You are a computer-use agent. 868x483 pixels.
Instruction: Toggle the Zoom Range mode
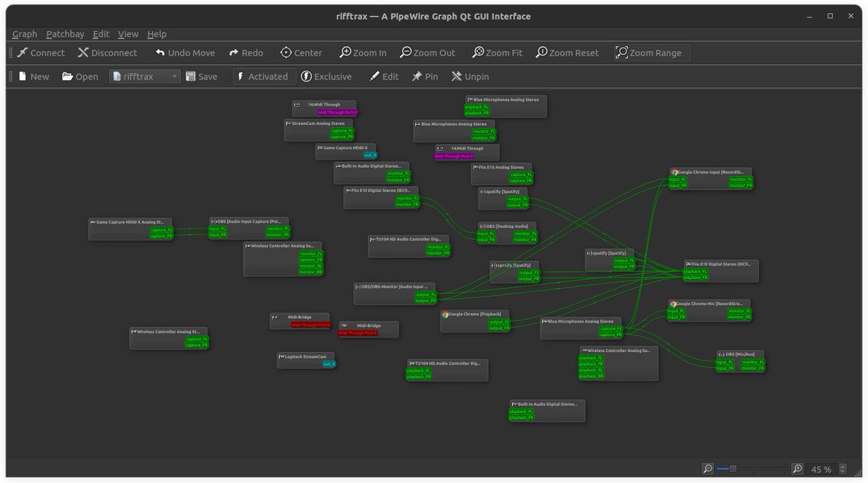pos(652,53)
